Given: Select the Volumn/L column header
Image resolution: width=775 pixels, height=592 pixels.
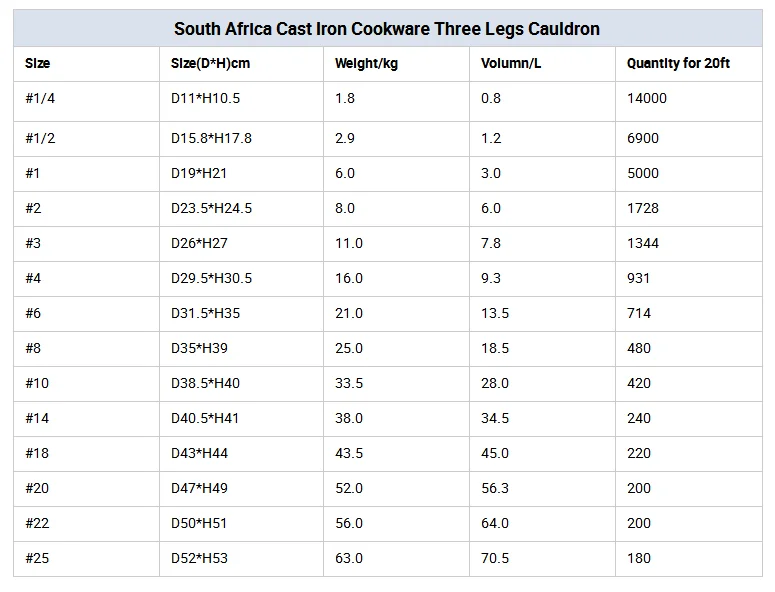Looking at the screenshot, I should (509, 63).
